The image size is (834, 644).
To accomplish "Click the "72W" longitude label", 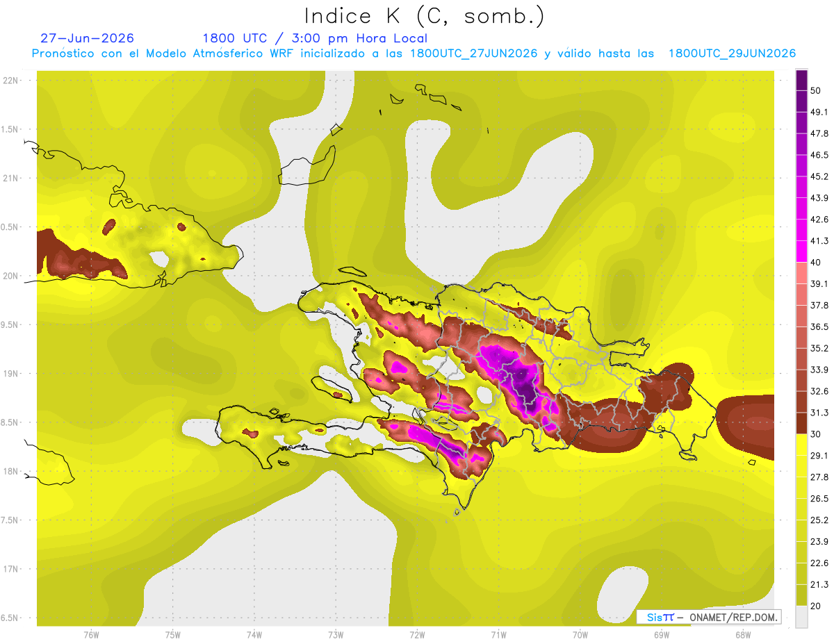I will pos(417,635).
